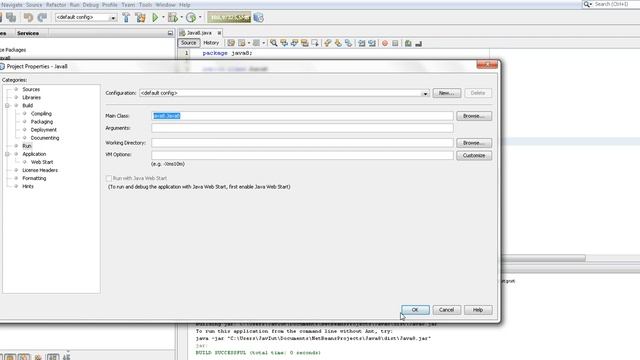Click the Uncomment icon at editor toolbar end

[x=418, y=43]
